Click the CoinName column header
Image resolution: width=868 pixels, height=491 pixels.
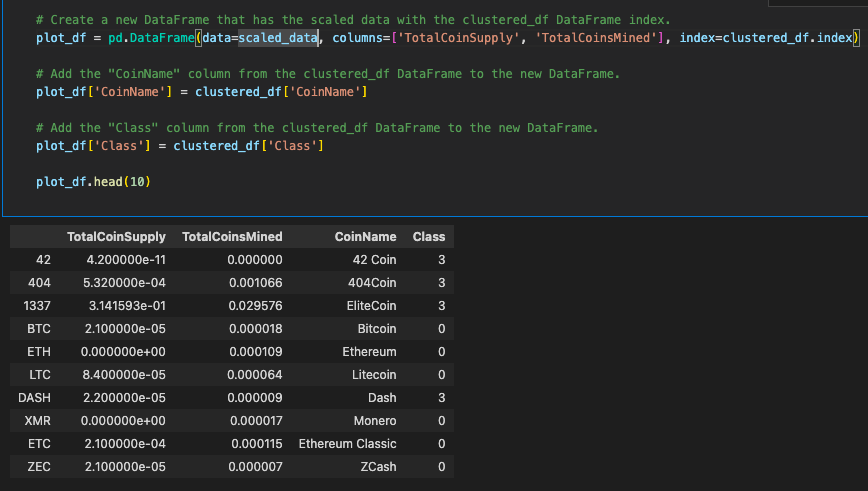click(365, 237)
